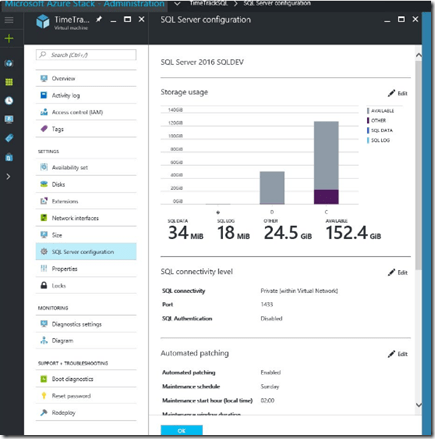Image resolution: width=435 pixels, height=439 pixels.
Task: Open Reset password option
Action: [x=86, y=396]
